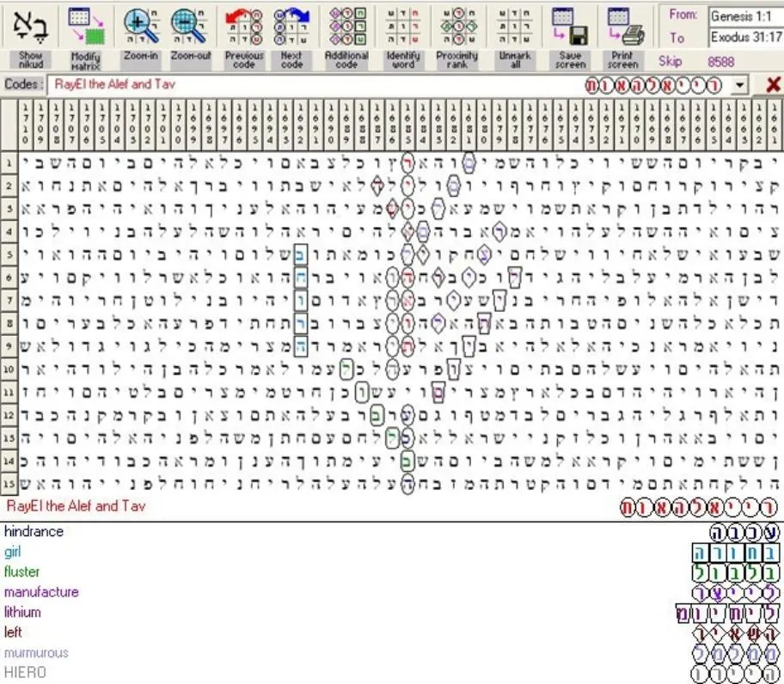Click the Unmark all icon
The height and width of the screenshot is (684, 784).
click(515, 25)
